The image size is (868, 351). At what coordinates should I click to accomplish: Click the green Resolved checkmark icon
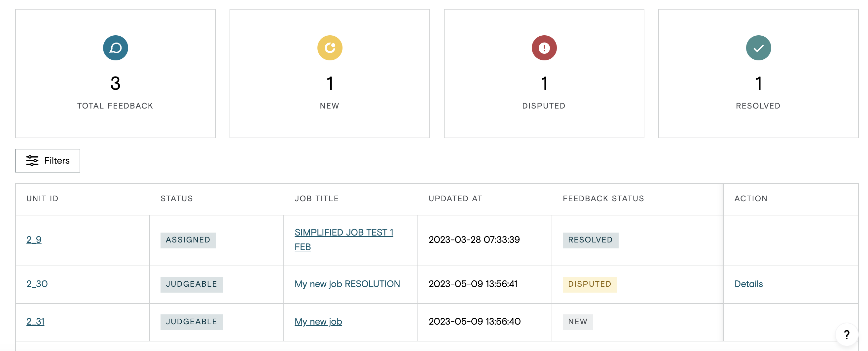coord(758,48)
